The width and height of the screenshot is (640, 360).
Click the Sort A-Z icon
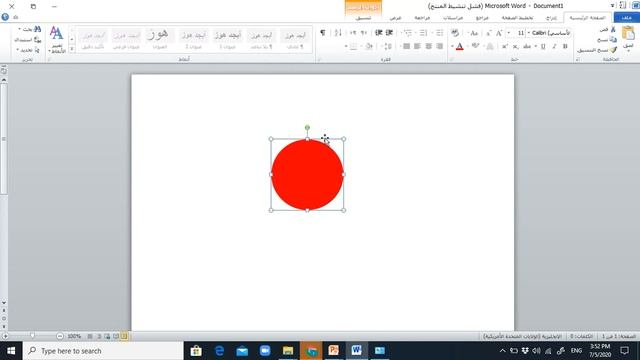[338, 33]
